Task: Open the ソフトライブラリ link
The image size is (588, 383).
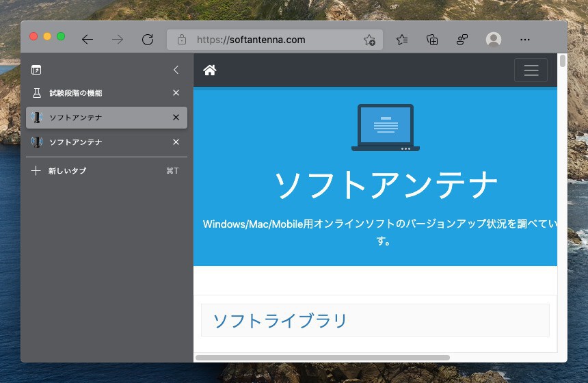Action: [x=280, y=321]
